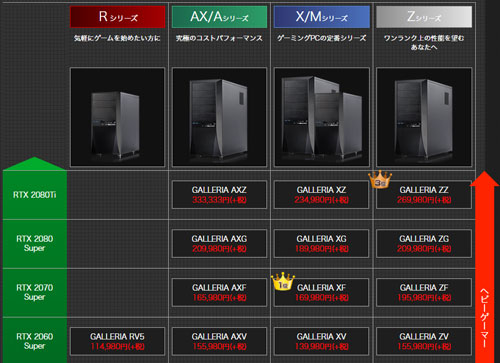Click the AX/A series tower image

[219, 117]
